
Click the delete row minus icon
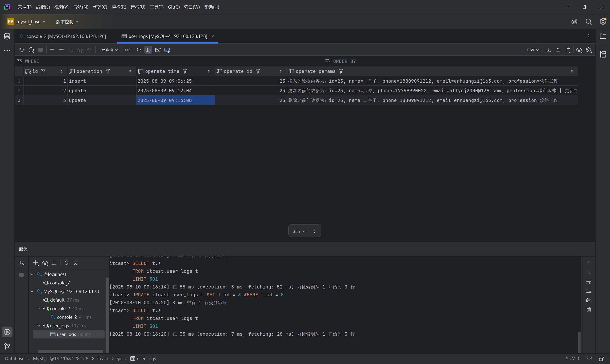point(61,50)
